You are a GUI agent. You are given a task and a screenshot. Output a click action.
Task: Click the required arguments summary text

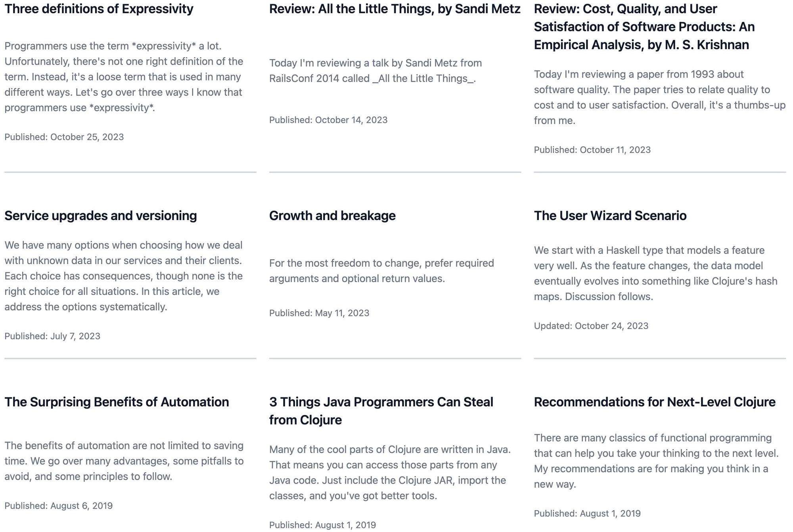click(381, 271)
